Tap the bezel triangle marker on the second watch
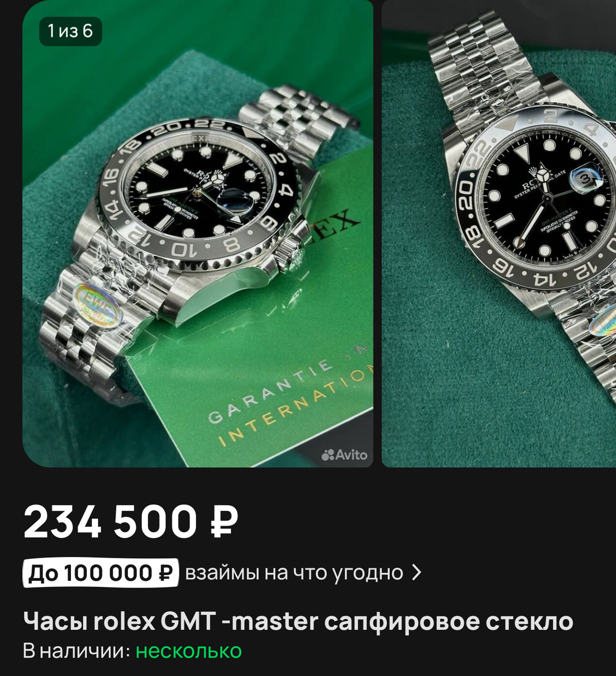 click(x=511, y=124)
